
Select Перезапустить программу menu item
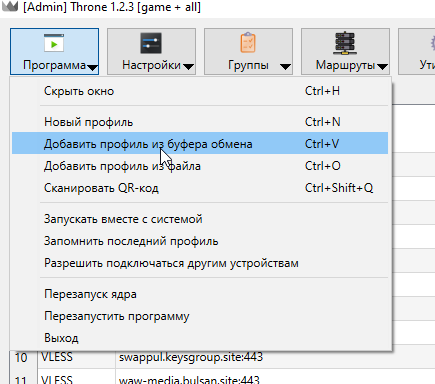pos(200,316)
